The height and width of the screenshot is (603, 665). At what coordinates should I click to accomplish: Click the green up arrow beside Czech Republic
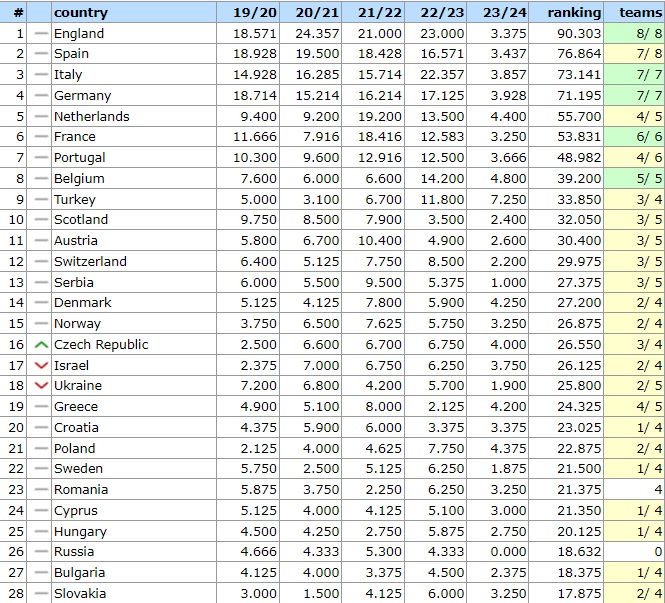[x=41, y=345]
